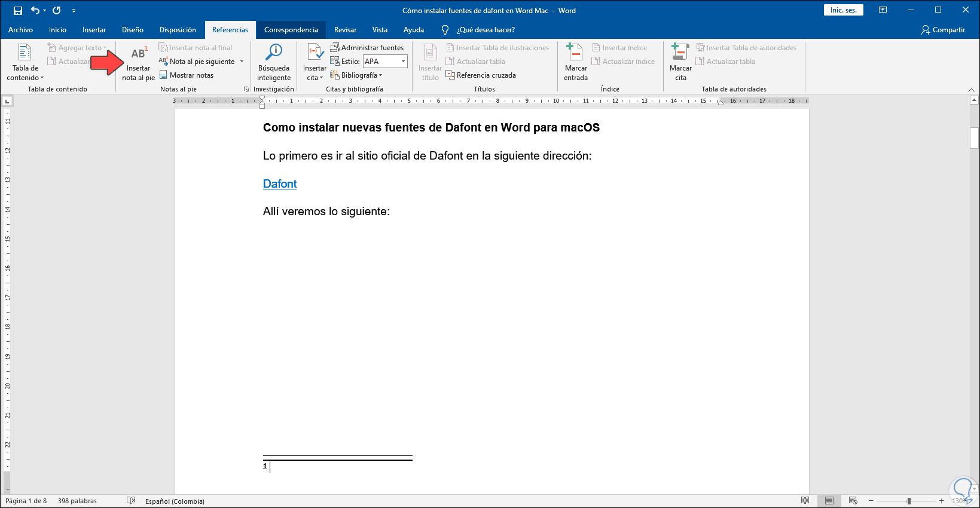Screen dimensions: 980x508
Task: Click Insertar índice
Action: (x=619, y=48)
